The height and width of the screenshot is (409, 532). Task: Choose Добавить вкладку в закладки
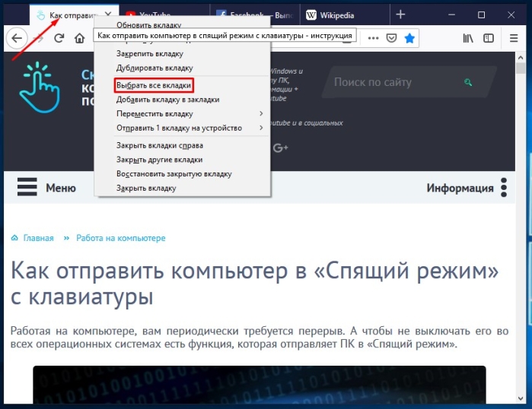tap(182, 100)
